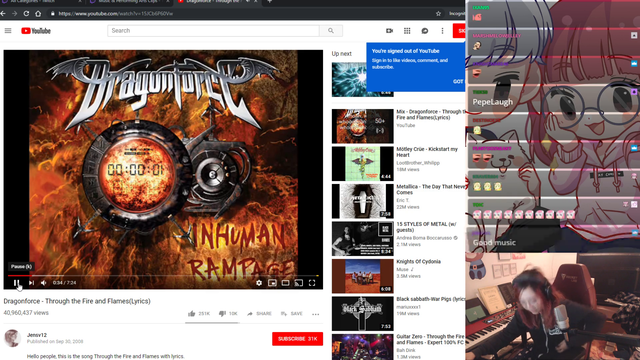Seek along the red video progress bar
The height and width of the screenshot is (360, 640).
163,276
